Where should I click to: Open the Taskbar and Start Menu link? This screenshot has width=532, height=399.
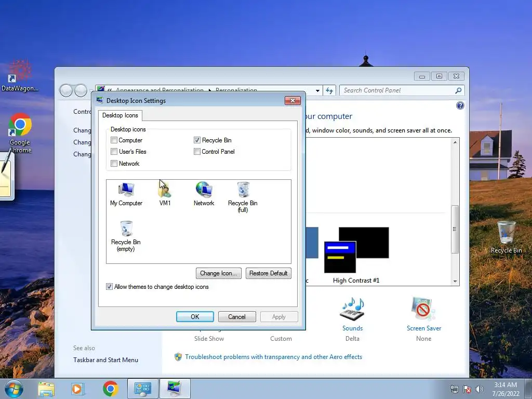105,360
